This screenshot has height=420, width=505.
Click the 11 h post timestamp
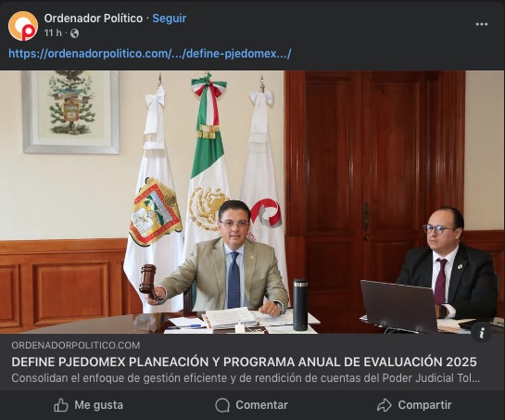[53, 32]
